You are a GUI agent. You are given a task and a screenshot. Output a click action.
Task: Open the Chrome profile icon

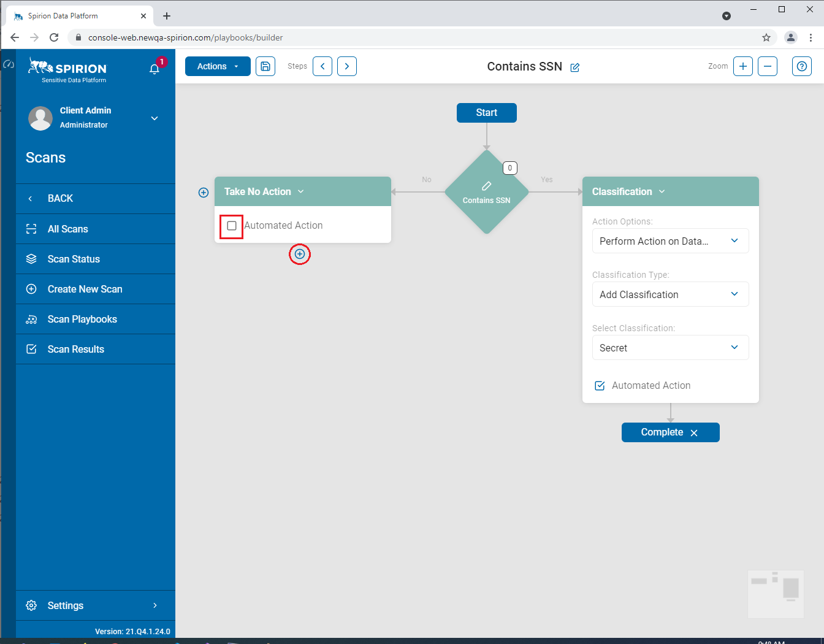click(791, 37)
